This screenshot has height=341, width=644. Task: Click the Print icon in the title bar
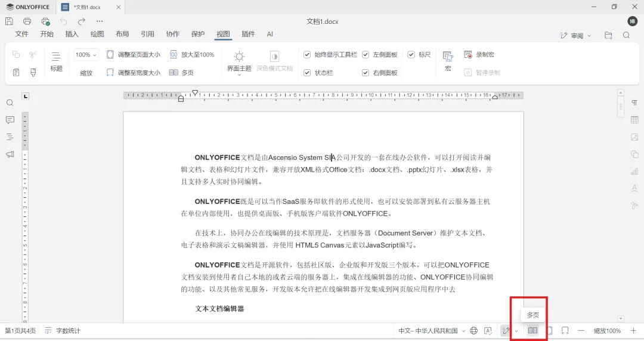pos(27,21)
